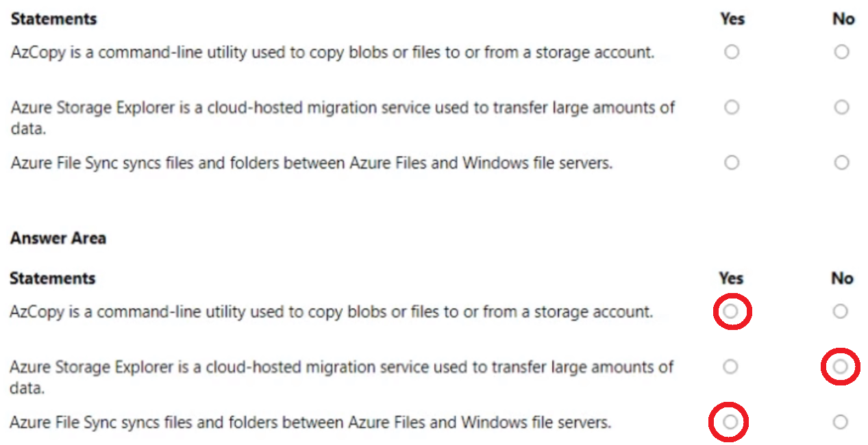The width and height of the screenshot is (868, 445).
Task: Select Yes for the AzCopy statement above
Action: tap(732, 52)
